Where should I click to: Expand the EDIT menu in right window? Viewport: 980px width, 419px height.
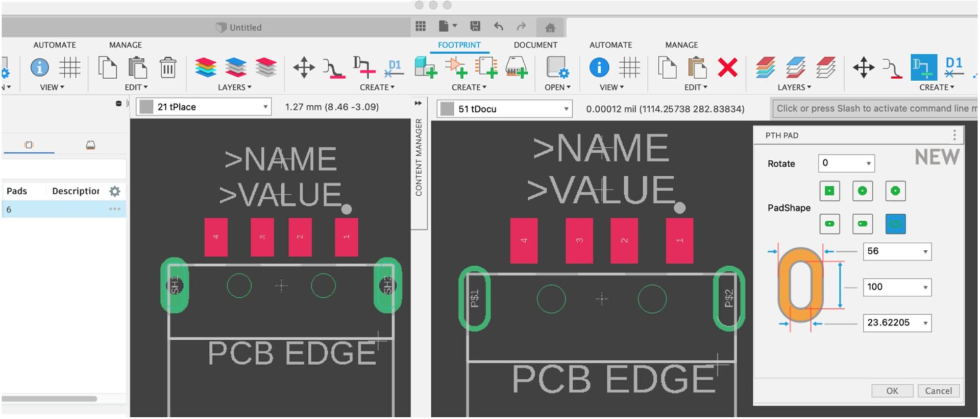696,87
